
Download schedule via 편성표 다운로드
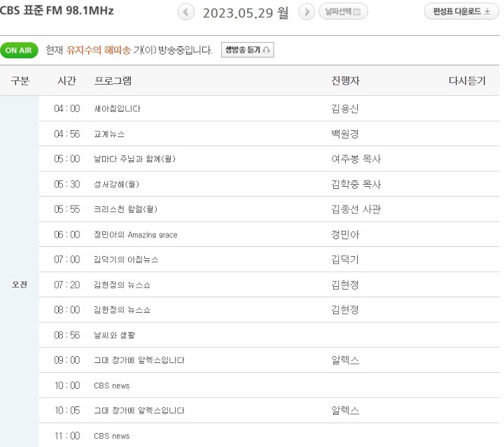click(x=461, y=12)
